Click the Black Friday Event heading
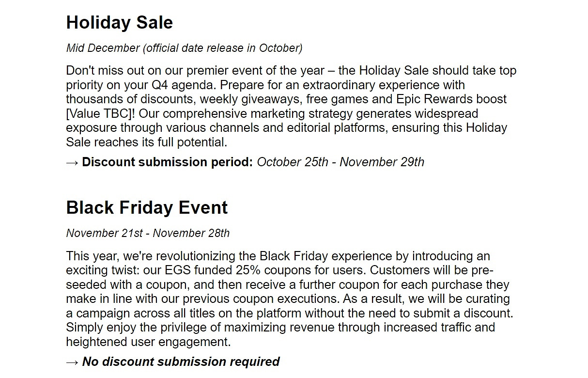 point(147,208)
